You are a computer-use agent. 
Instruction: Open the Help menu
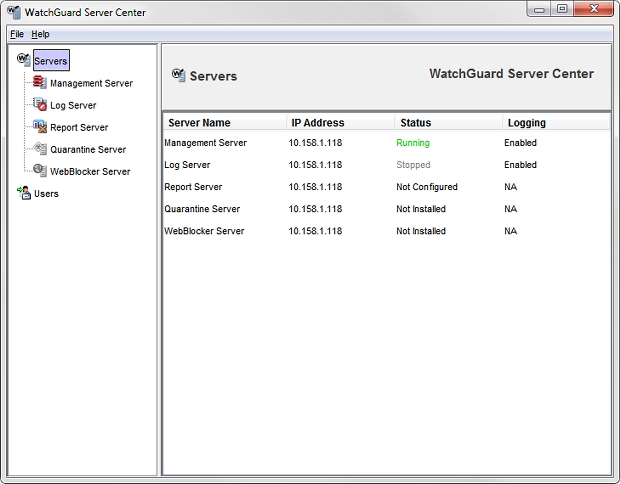click(40, 34)
